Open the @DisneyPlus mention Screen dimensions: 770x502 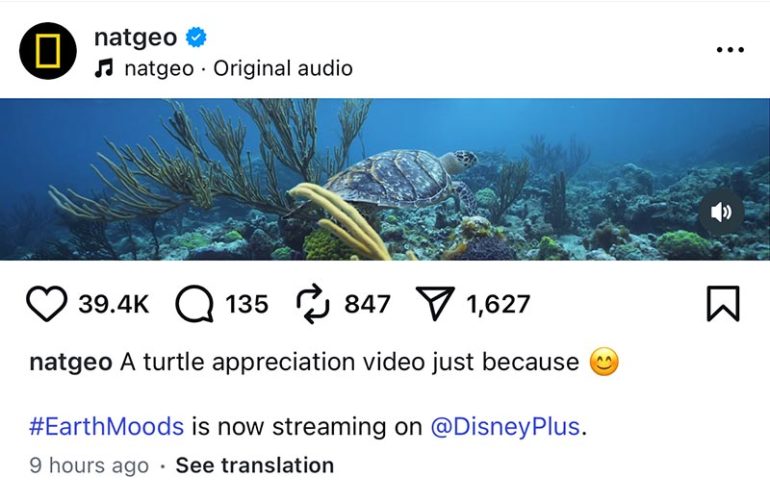click(505, 426)
